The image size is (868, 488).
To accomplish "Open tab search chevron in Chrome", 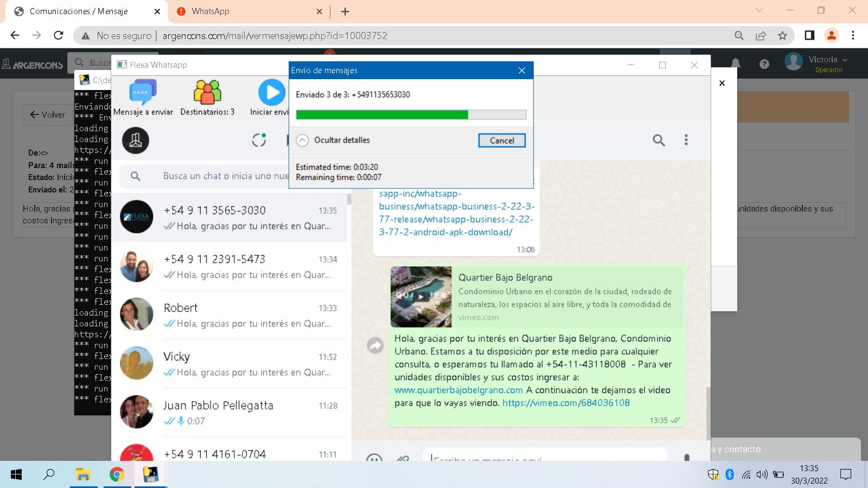I will coord(759,10).
